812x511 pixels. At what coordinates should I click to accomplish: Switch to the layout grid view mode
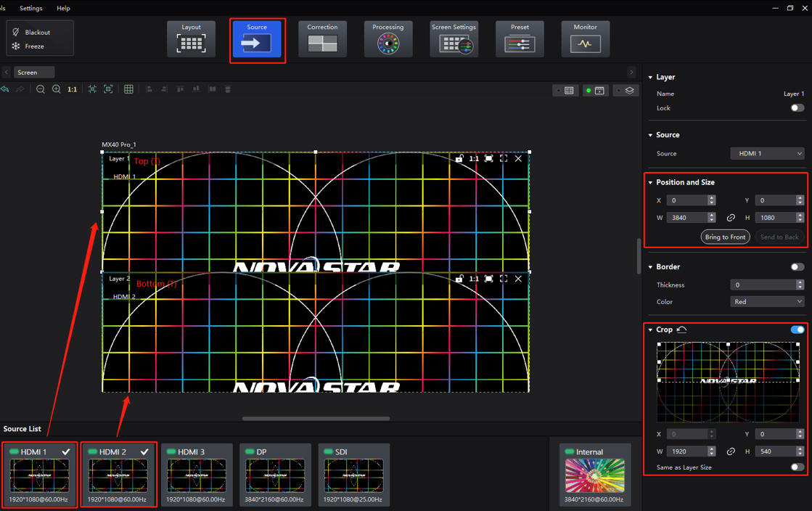point(565,91)
